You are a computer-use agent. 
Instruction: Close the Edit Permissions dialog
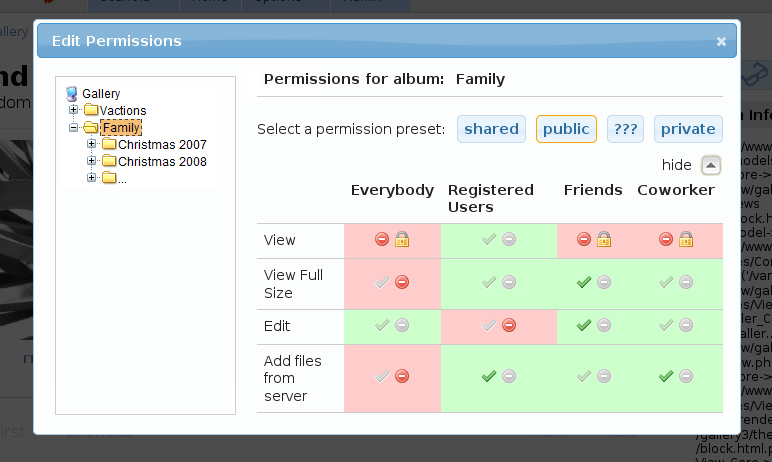[x=721, y=42]
